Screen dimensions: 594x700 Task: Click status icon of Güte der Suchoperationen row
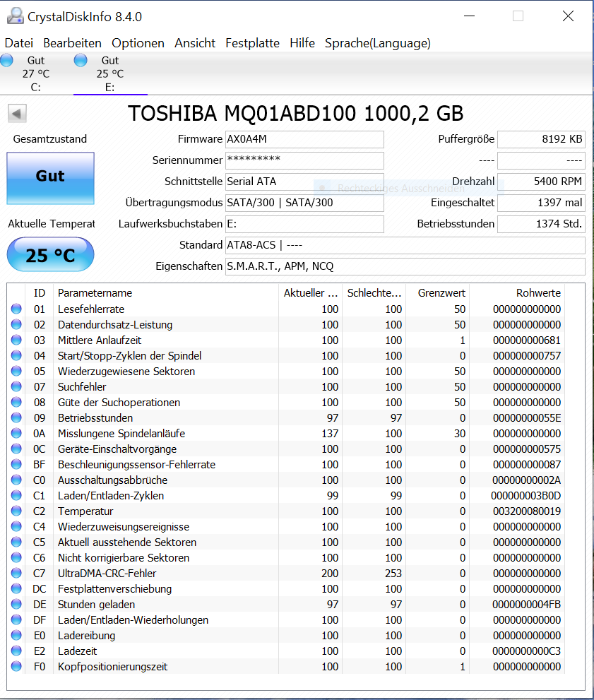click(16, 402)
